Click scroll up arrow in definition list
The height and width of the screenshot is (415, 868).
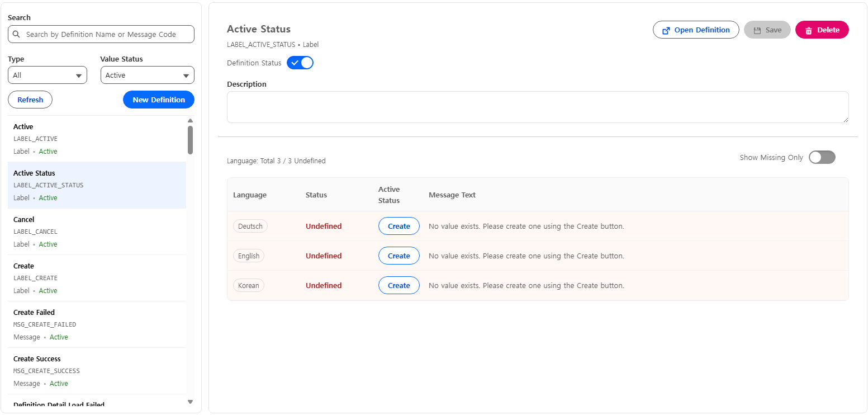click(x=190, y=120)
